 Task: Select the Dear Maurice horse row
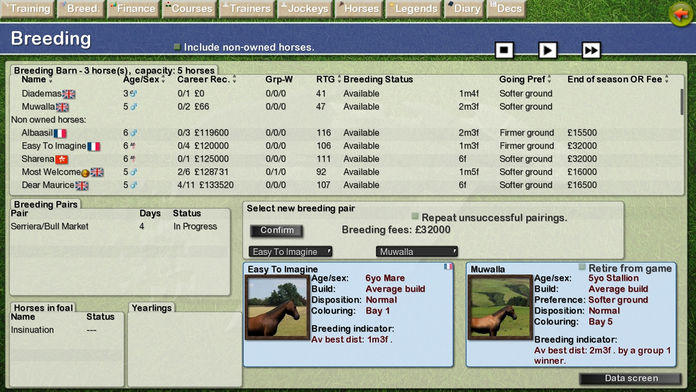click(x=345, y=185)
